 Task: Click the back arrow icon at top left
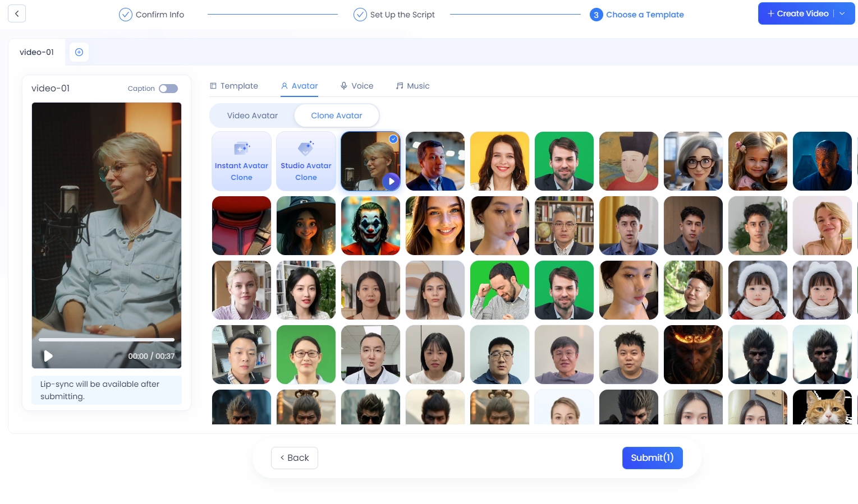[17, 14]
